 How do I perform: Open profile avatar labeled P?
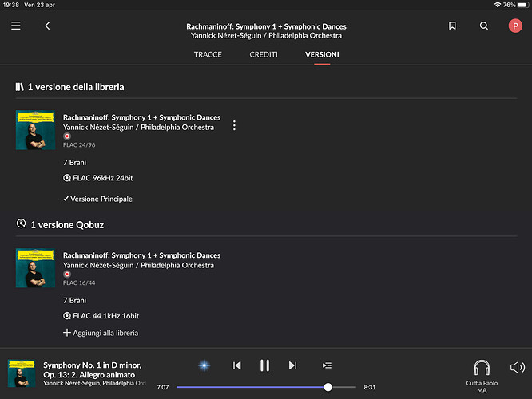(515, 26)
